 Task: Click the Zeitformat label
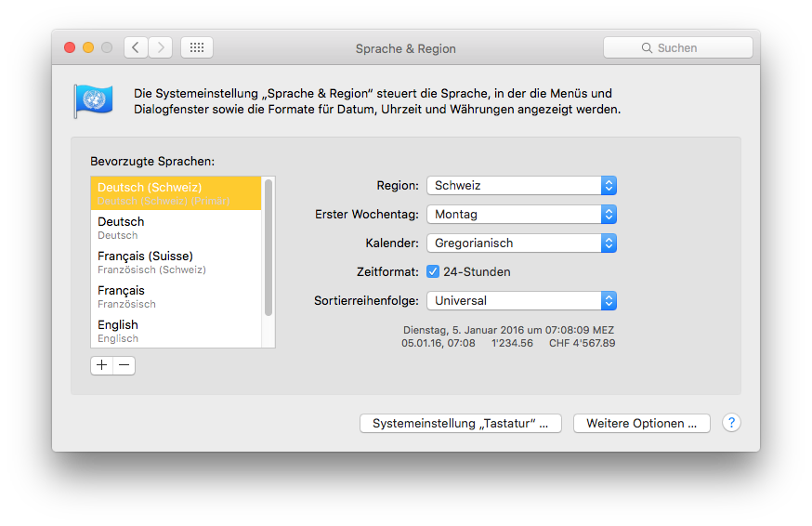pos(387,271)
